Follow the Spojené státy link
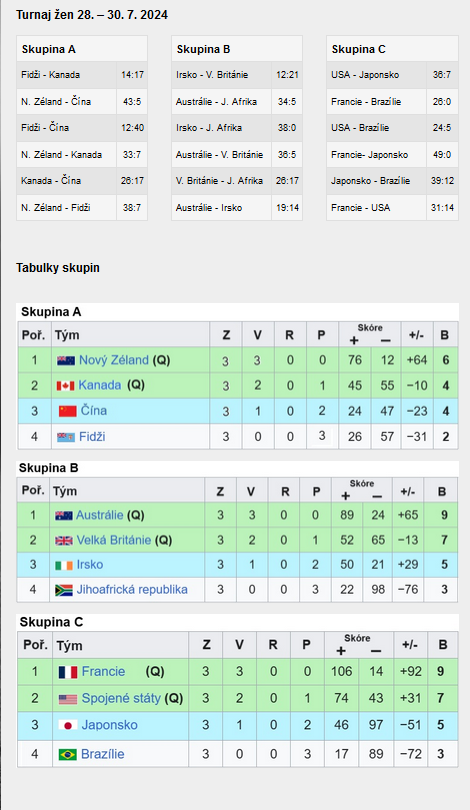Image resolution: width=470 pixels, height=810 pixels. click(x=121, y=698)
